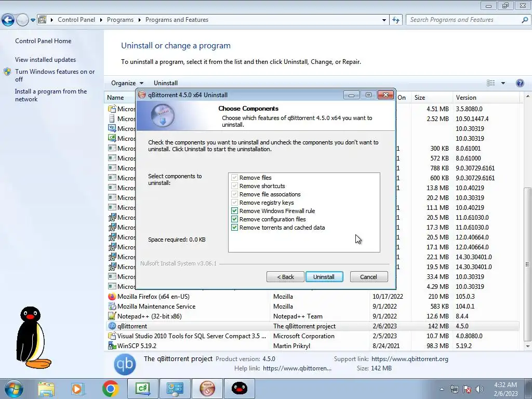
Task: Click the disabled Remove registry keys checkbox
Action: click(234, 203)
